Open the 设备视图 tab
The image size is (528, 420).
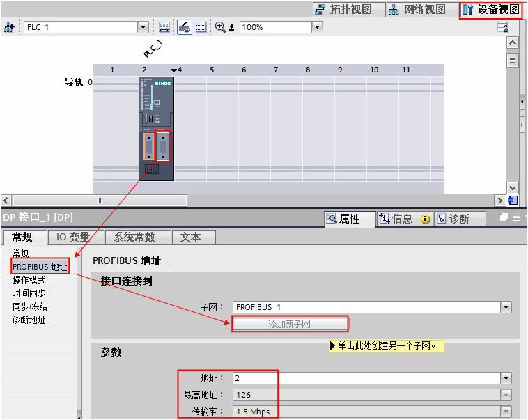[491, 10]
